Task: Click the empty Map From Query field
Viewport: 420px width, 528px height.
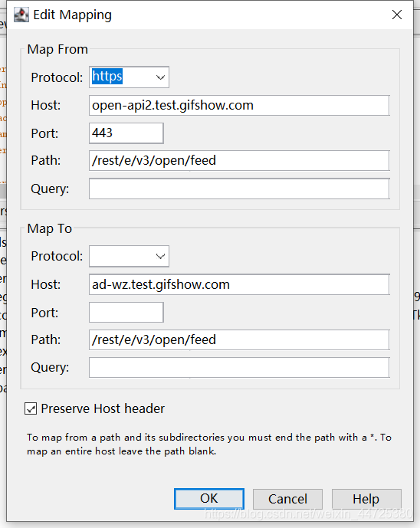Action: point(239,189)
